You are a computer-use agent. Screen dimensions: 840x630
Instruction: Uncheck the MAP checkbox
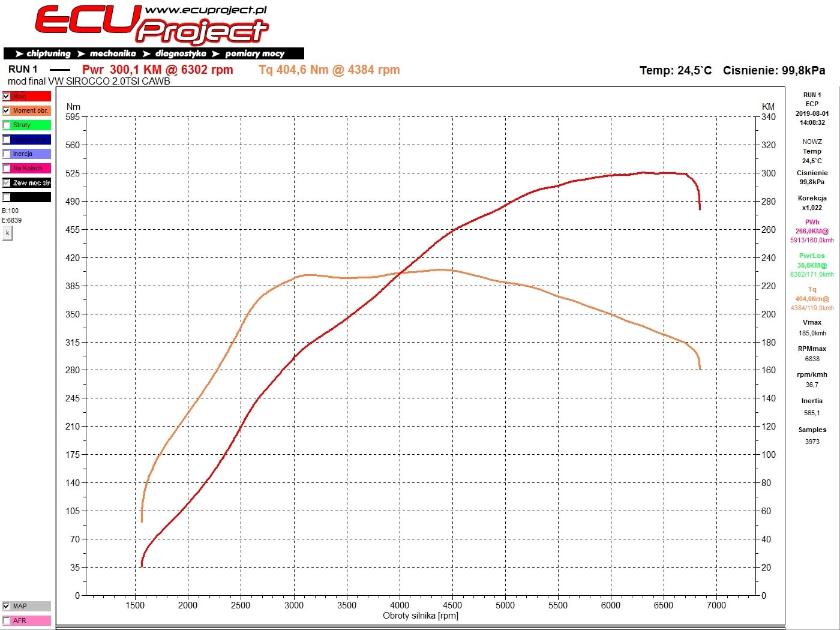(7, 606)
